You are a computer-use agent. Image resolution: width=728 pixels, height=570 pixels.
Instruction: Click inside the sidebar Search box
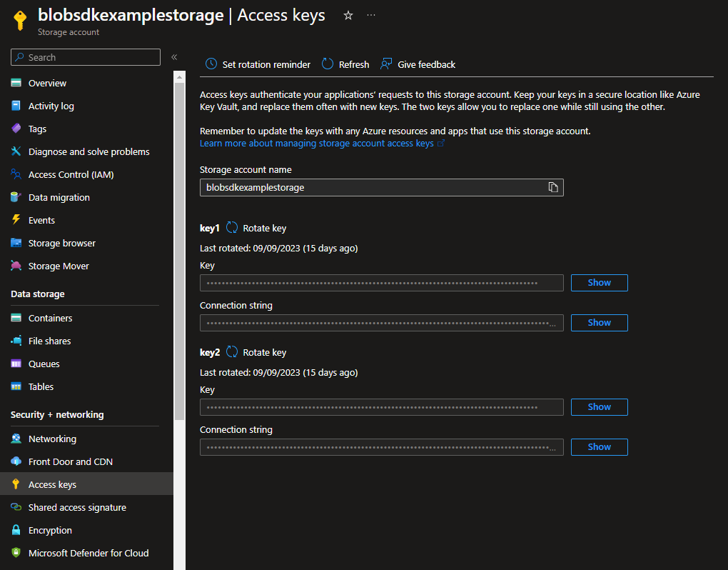[x=85, y=57]
